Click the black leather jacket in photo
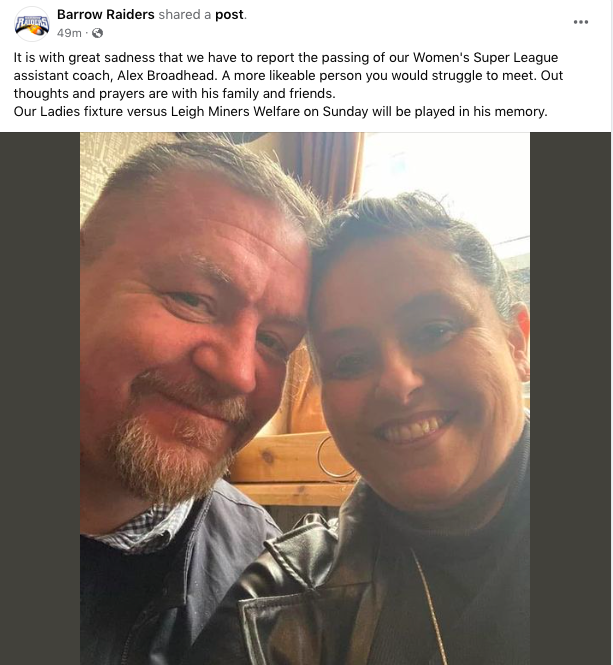This screenshot has width=613, height=665. [339, 594]
